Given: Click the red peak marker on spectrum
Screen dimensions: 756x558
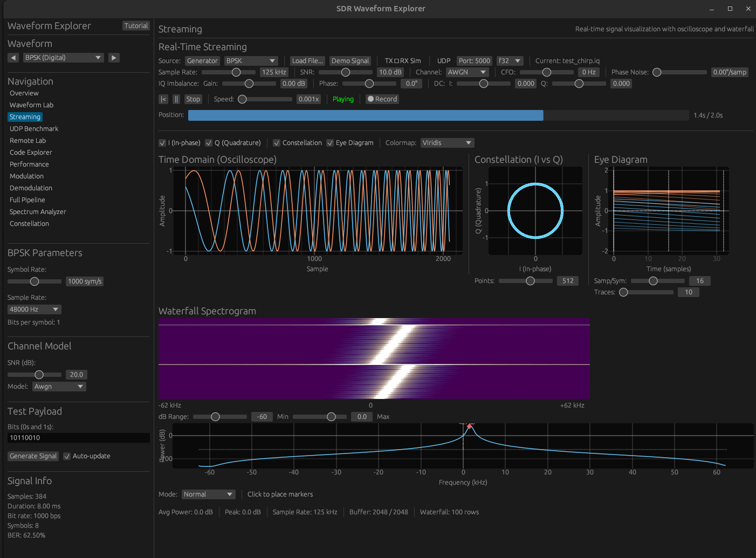Looking at the screenshot, I should [469, 426].
